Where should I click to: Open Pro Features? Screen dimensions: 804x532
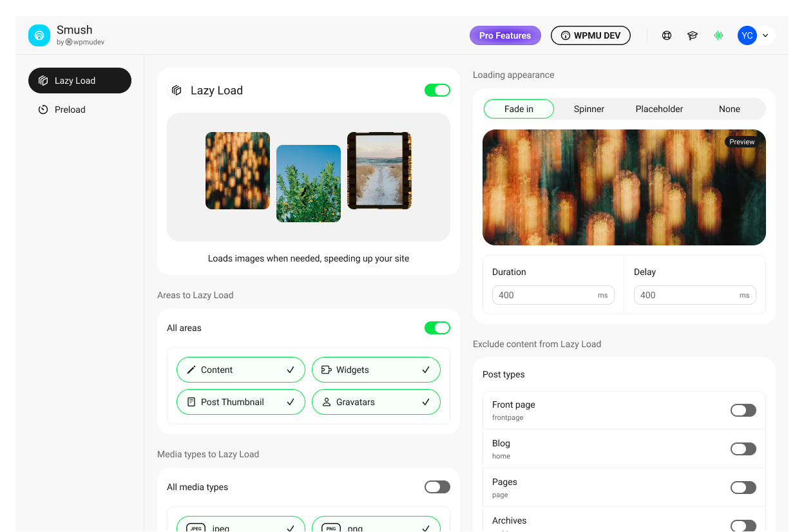(x=505, y=35)
